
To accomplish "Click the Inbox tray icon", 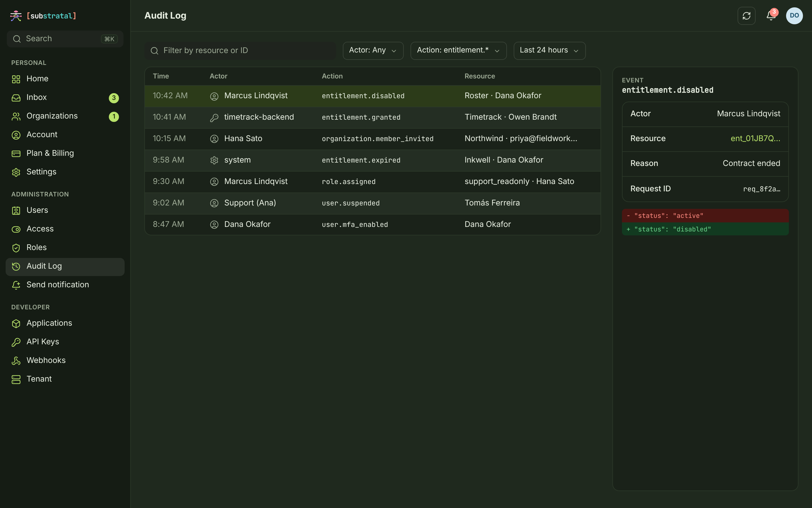I will tap(16, 98).
